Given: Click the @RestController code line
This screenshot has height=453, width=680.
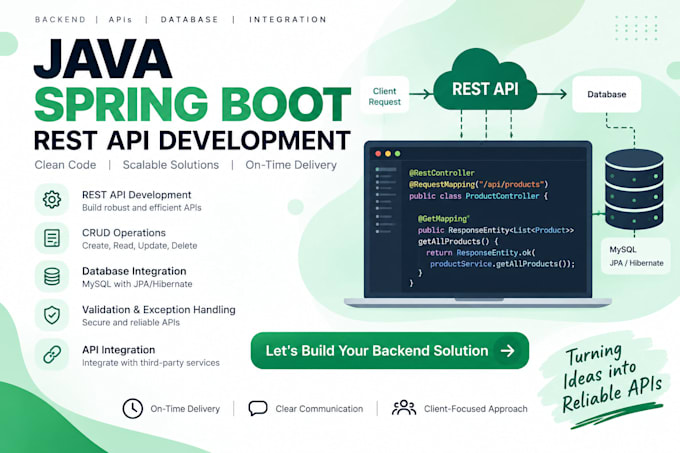Looking at the screenshot, I should (x=441, y=173).
